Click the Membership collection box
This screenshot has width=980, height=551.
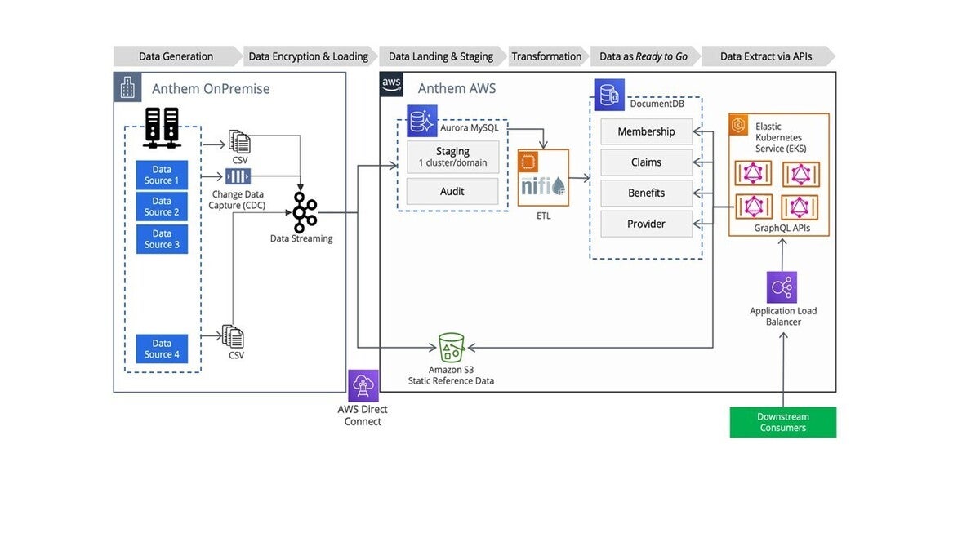[x=647, y=131]
